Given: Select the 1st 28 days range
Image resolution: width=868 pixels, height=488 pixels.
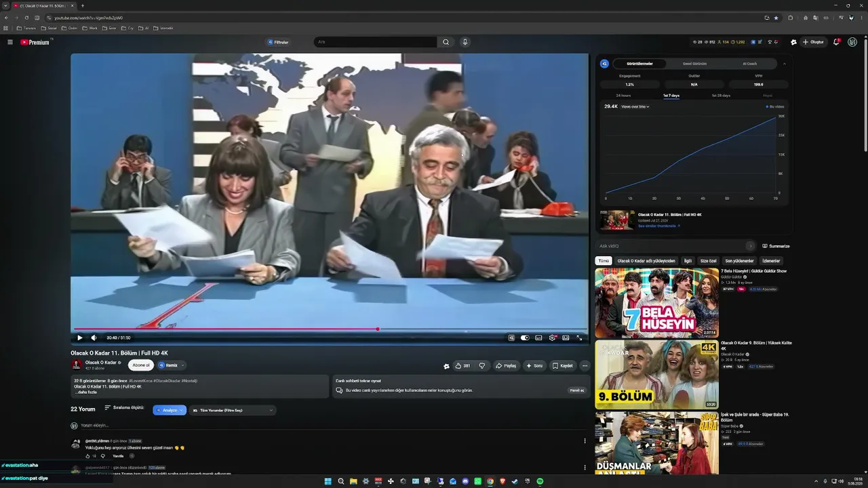Looking at the screenshot, I should [x=721, y=96].
